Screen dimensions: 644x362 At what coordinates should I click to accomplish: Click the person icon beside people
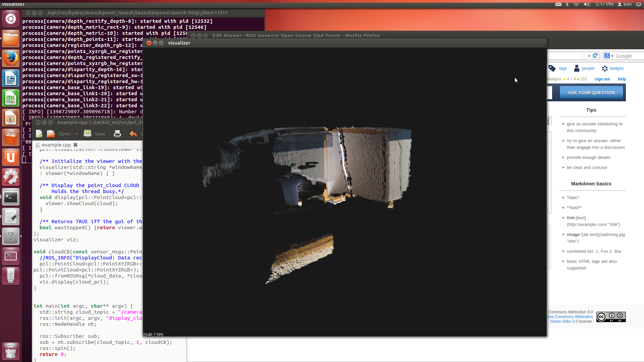(577, 68)
